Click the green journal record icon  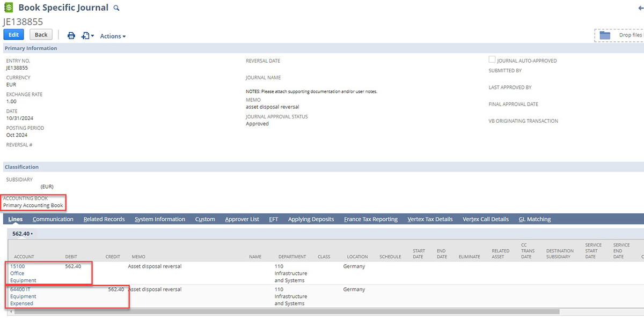[9, 8]
